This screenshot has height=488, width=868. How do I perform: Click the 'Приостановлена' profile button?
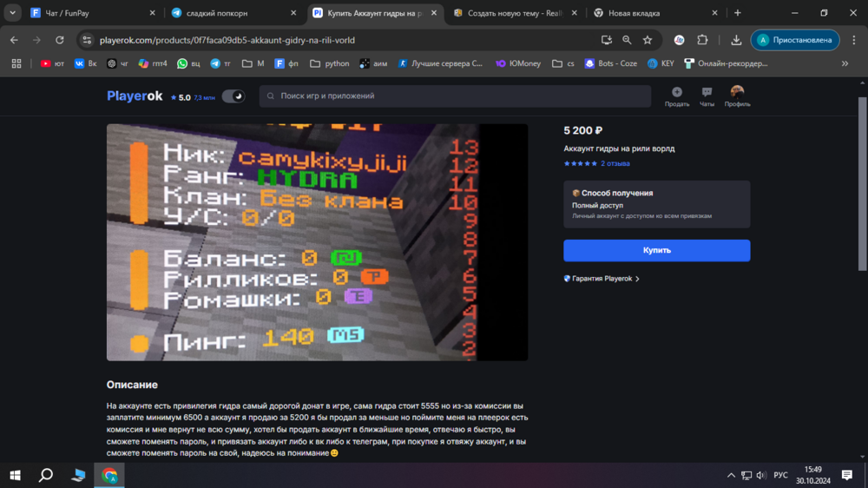(x=795, y=40)
